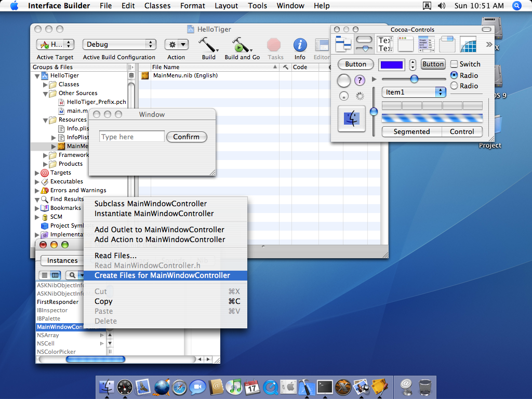Click the volume icon in the menu bar
The height and width of the screenshot is (399, 532).
pyautogui.click(x=442, y=6)
